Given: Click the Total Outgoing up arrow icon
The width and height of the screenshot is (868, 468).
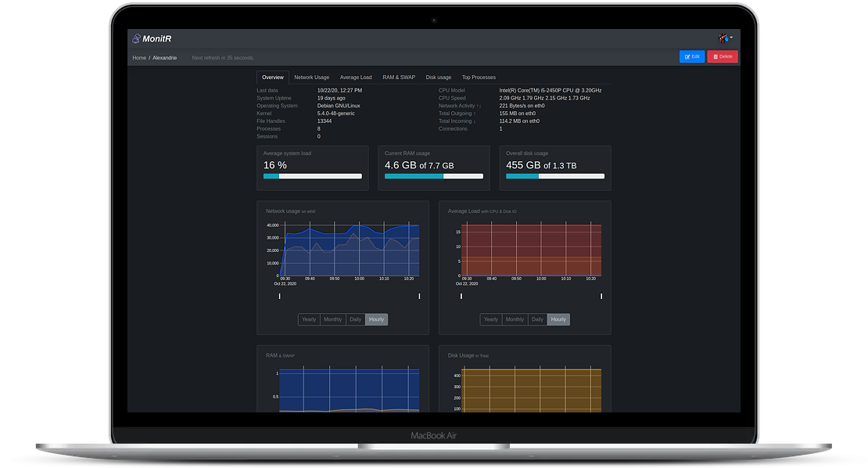Looking at the screenshot, I should pyautogui.click(x=474, y=113).
